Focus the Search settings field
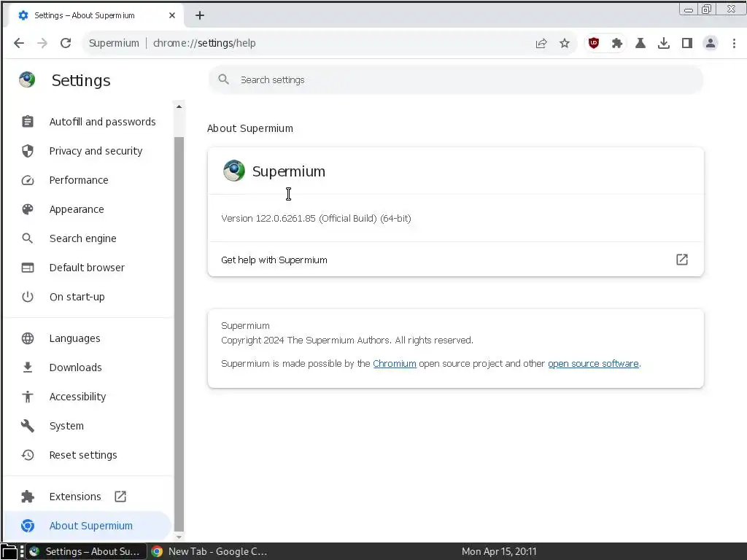Image resolution: width=747 pixels, height=560 pixels. 456,79
